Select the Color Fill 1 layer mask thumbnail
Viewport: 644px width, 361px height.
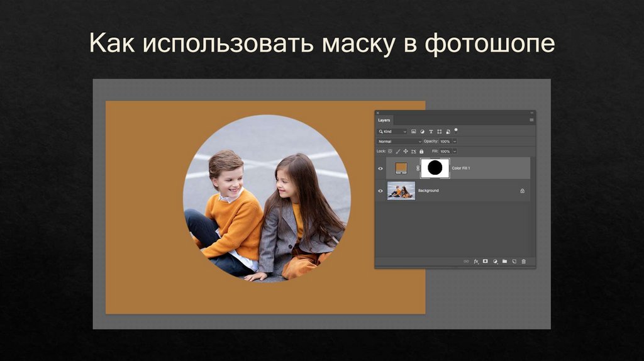[435, 168]
